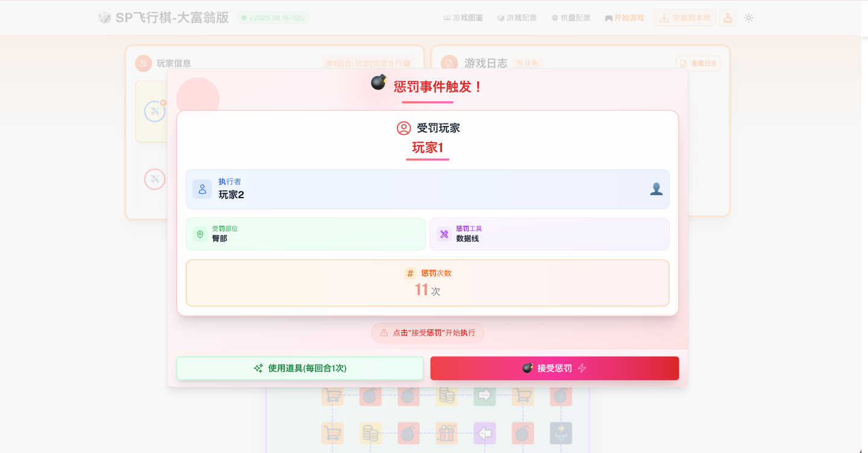Select the 开始游戏 navigation item
This screenshot has width=868, height=453.
[x=624, y=18]
